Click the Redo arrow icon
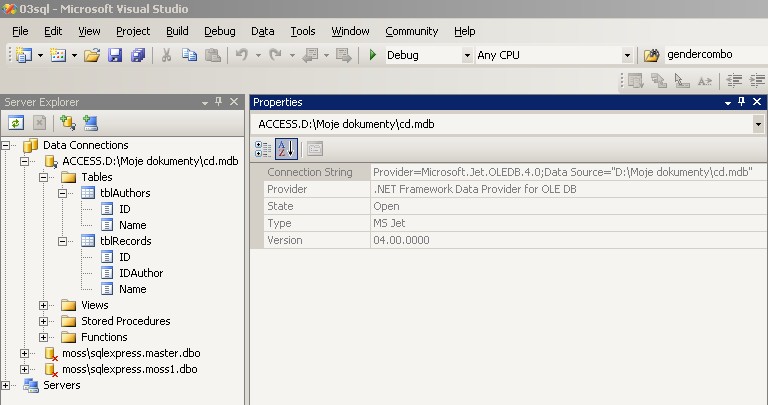This screenshot has width=768, height=405. click(276, 55)
